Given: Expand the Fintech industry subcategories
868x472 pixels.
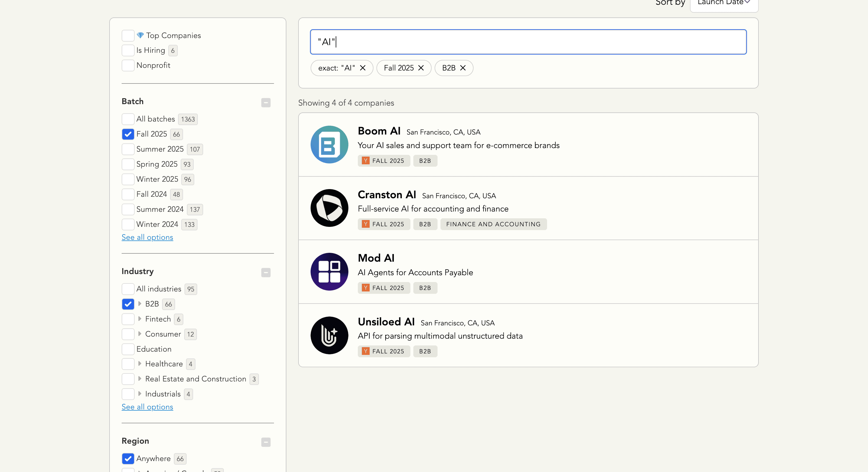Looking at the screenshot, I should (140, 319).
